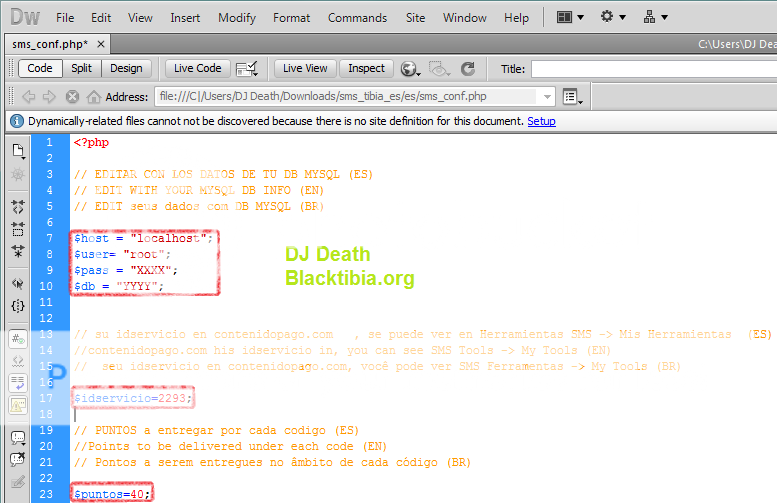Click the Dw application logo

click(x=25, y=17)
